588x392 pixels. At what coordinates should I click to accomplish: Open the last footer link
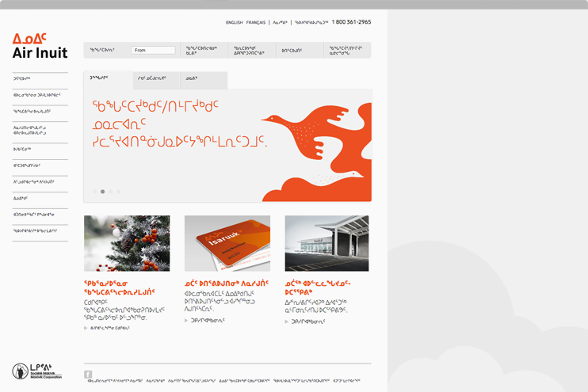pyautogui.click(x=346, y=381)
